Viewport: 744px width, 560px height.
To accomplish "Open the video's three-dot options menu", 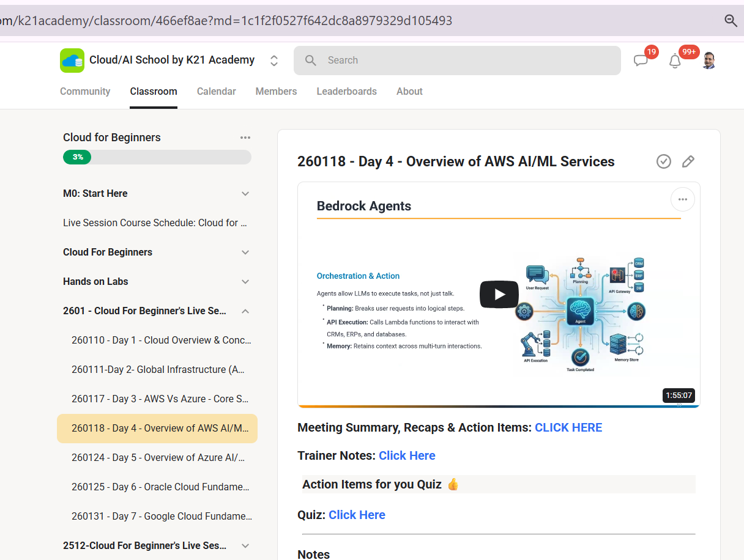I will click(683, 199).
